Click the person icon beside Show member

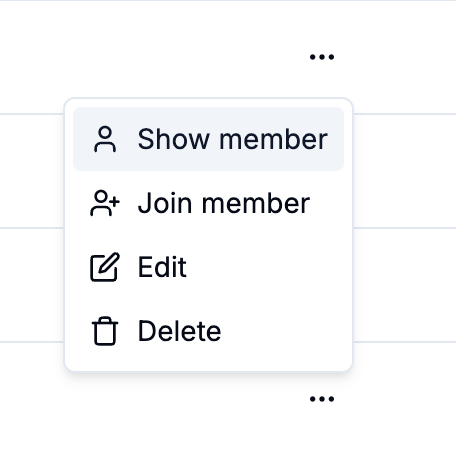pos(105,139)
